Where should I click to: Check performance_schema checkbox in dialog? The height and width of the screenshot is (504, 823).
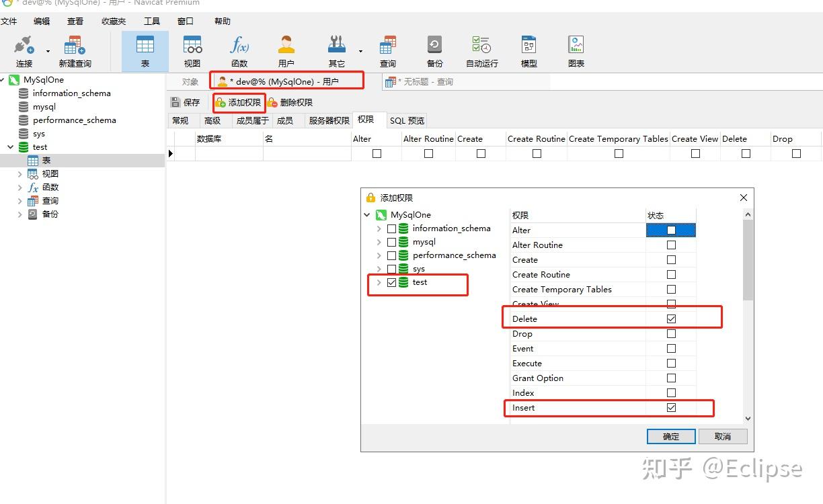391,255
